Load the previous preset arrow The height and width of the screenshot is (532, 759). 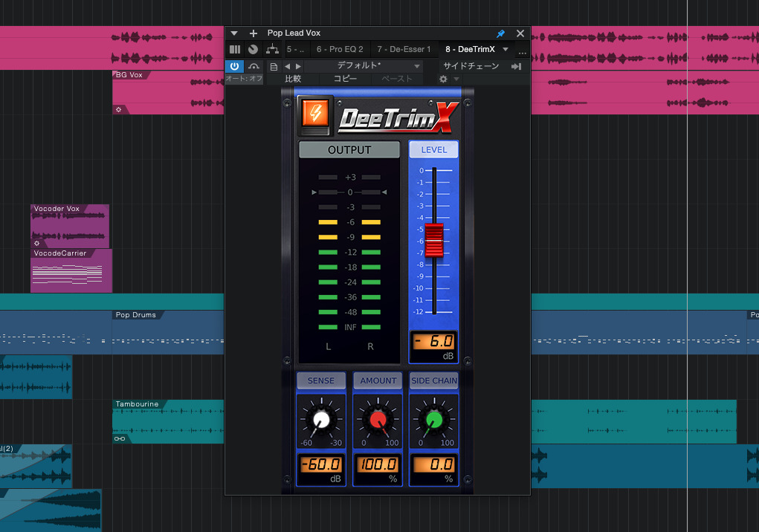pyautogui.click(x=288, y=66)
